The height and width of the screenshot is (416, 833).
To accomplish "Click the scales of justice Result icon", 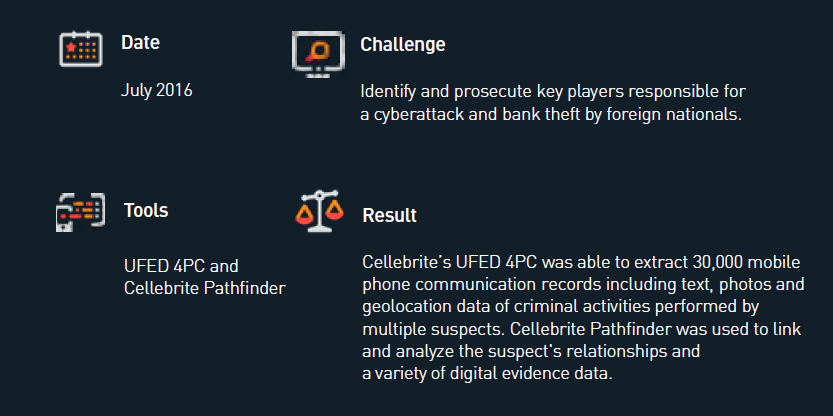I will 319,211.
